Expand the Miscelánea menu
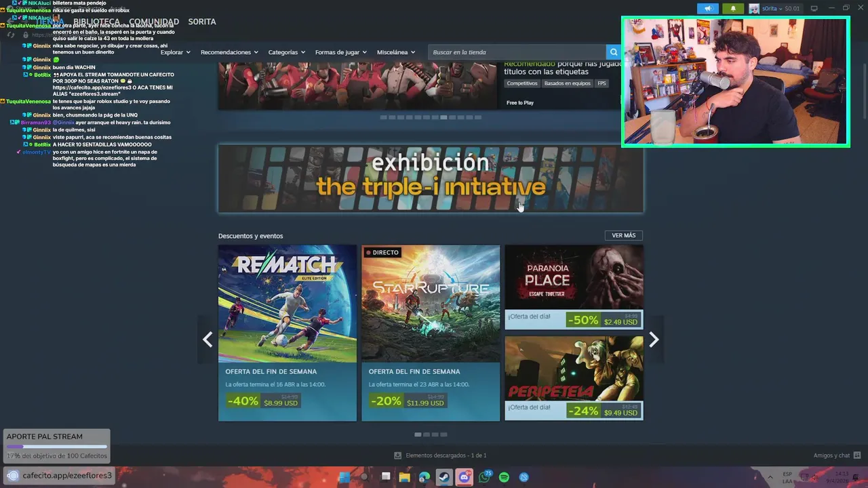This screenshot has height=488, width=868. (396, 52)
